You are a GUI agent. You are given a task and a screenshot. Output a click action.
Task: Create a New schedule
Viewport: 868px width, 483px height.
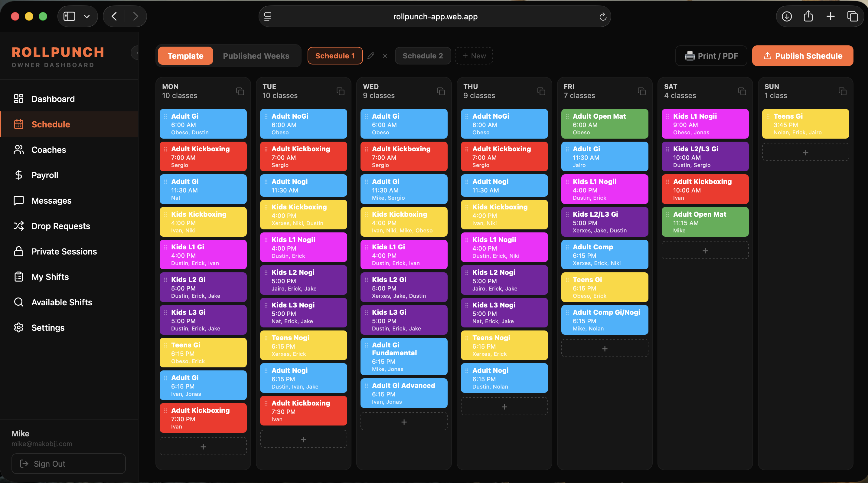tap(474, 56)
